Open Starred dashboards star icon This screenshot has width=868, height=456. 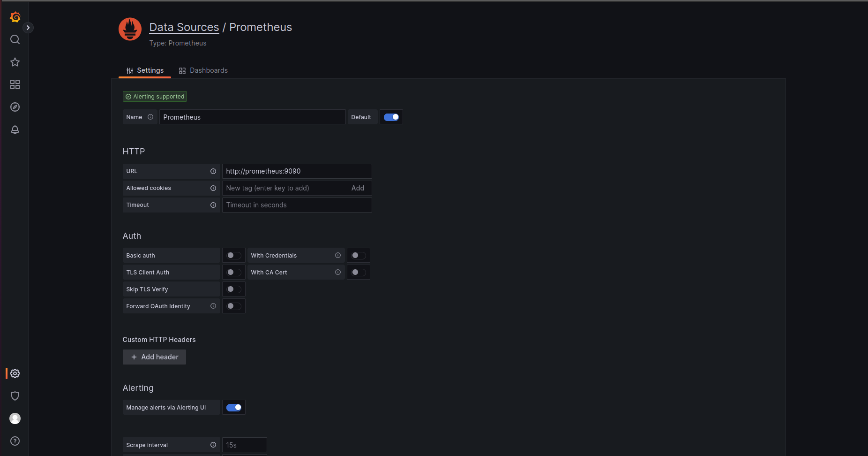pyautogui.click(x=15, y=62)
